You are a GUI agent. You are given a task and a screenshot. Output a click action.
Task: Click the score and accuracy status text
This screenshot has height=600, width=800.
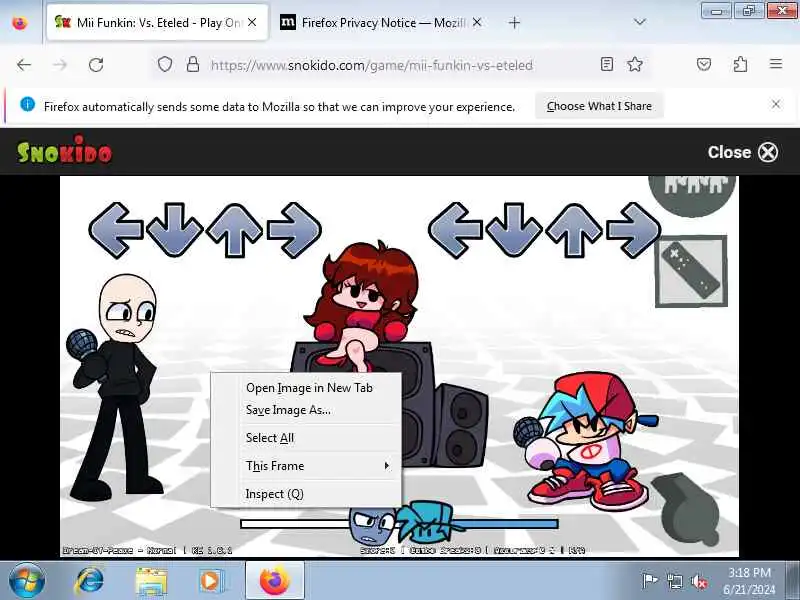pos(472,551)
